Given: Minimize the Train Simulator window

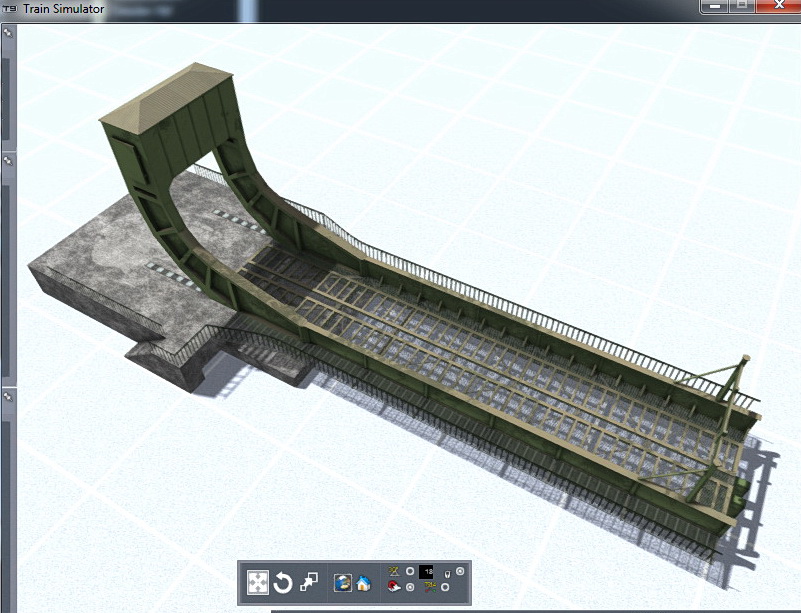Looking at the screenshot, I should pos(715,6).
